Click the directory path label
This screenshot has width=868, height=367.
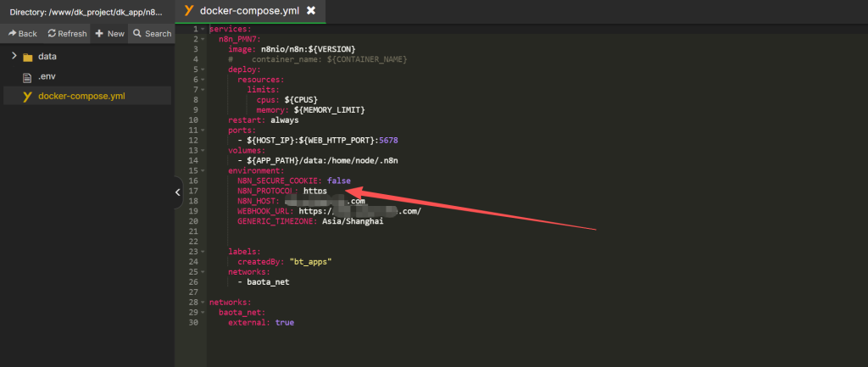click(85, 12)
